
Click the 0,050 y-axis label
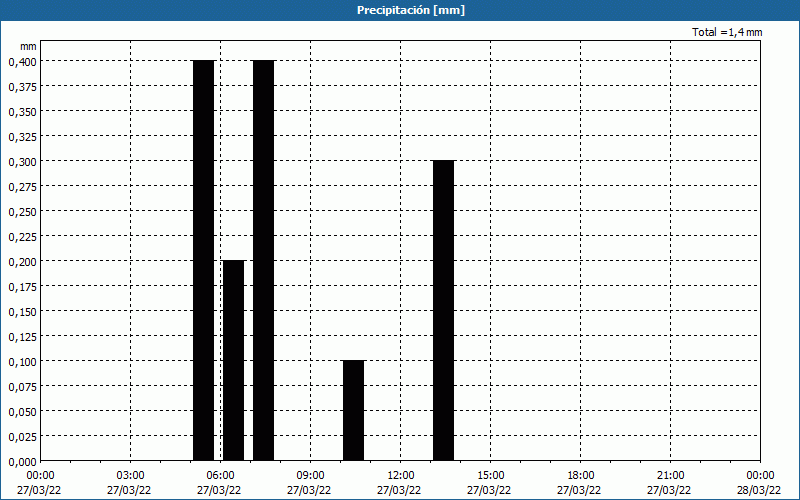pos(22,412)
